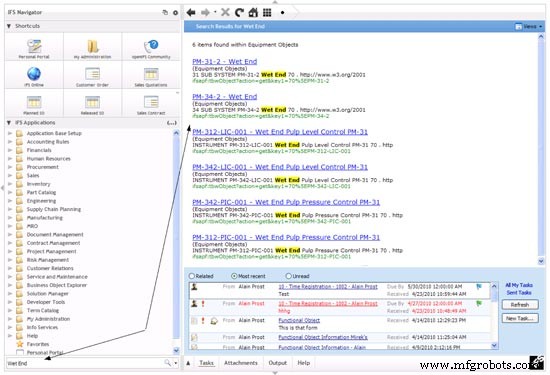This screenshot has height=375, width=550.
Task: Click the green flag on the red task row
Action: [479, 303]
